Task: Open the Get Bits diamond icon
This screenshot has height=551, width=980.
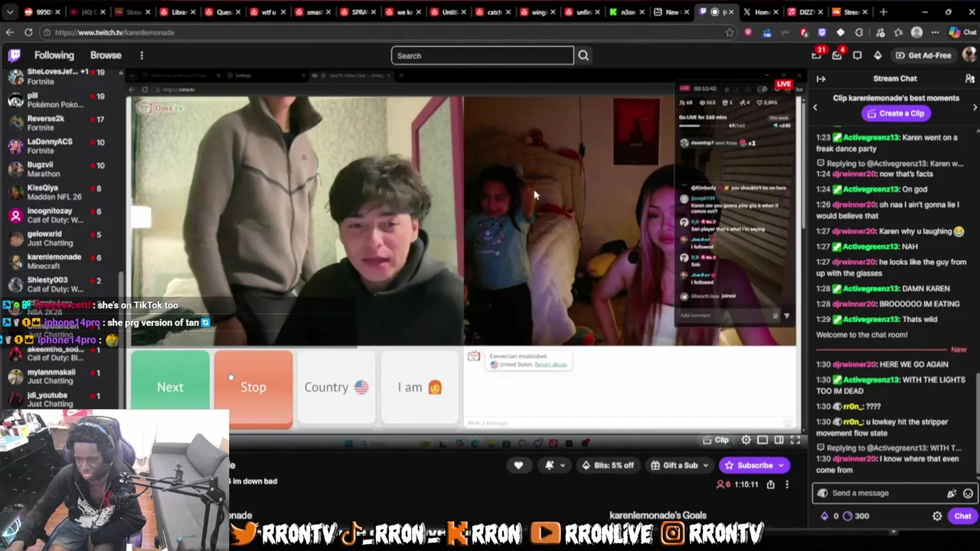Action: coord(877,55)
